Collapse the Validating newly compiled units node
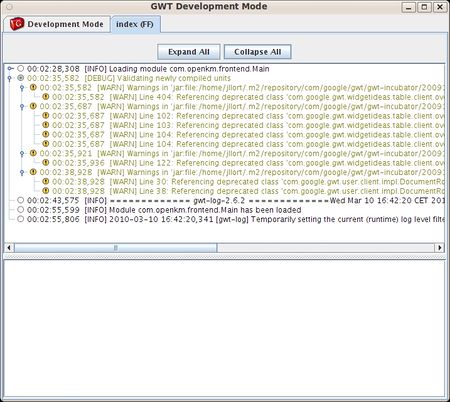 click(10, 78)
